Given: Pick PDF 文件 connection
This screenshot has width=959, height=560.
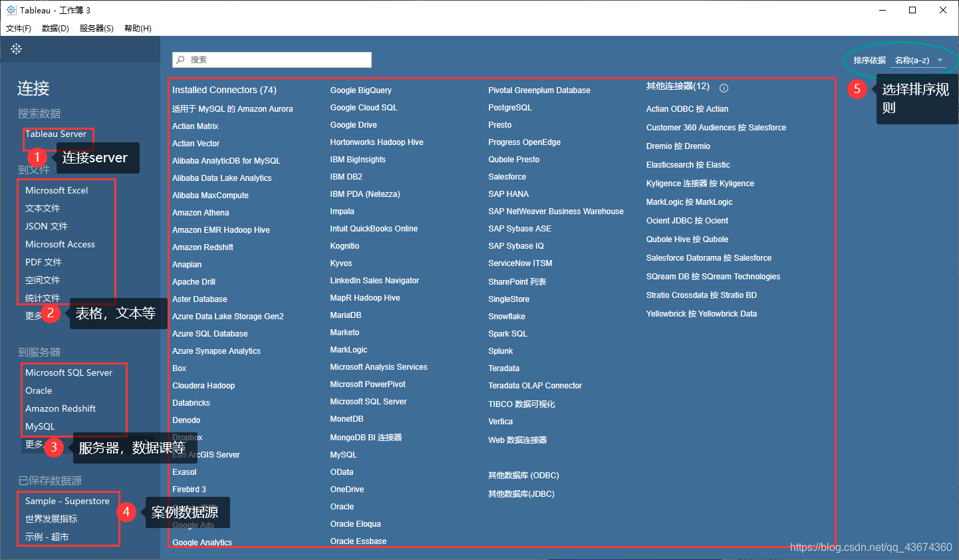Looking at the screenshot, I should click(x=43, y=262).
